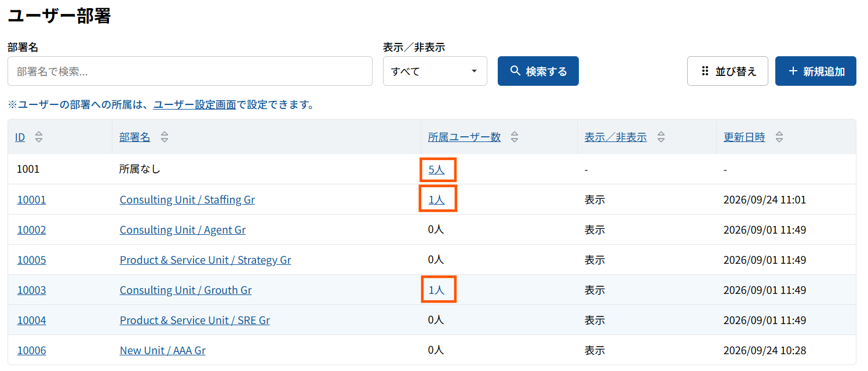Open the 5人 user count link

[x=436, y=170]
